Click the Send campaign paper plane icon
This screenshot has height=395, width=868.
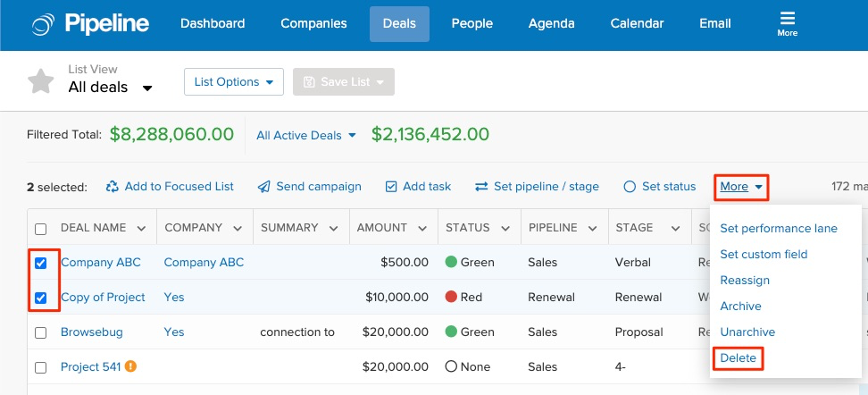pos(264,187)
